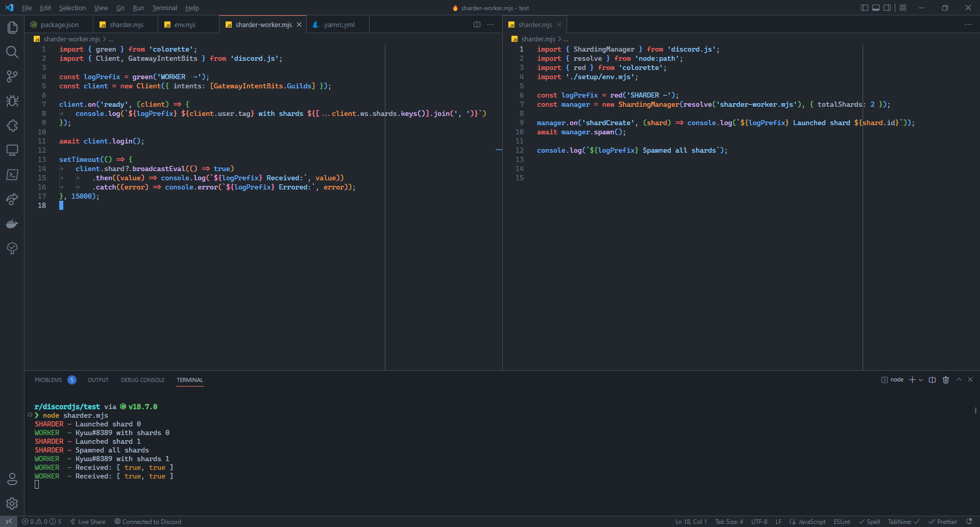The width and height of the screenshot is (980, 527).
Task: Toggle the bottom panel visibility
Action: 876,8
